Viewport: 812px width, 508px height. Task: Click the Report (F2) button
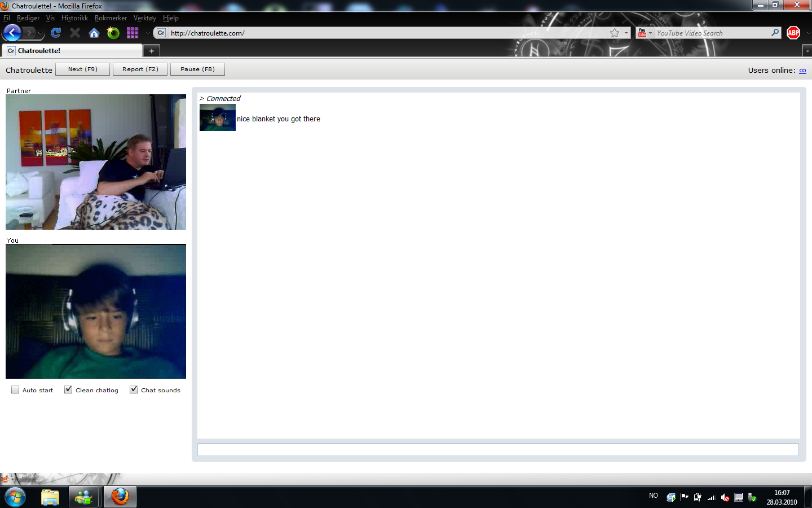click(140, 69)
